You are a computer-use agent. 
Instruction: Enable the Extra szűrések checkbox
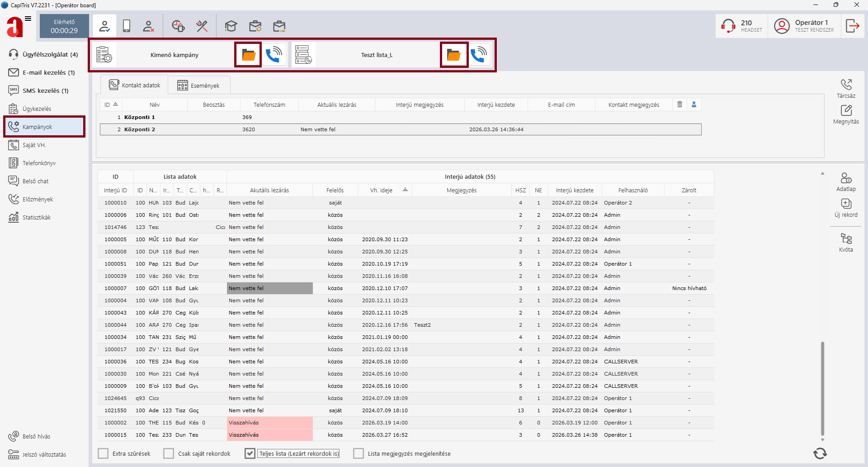click(x=103, y=453)
